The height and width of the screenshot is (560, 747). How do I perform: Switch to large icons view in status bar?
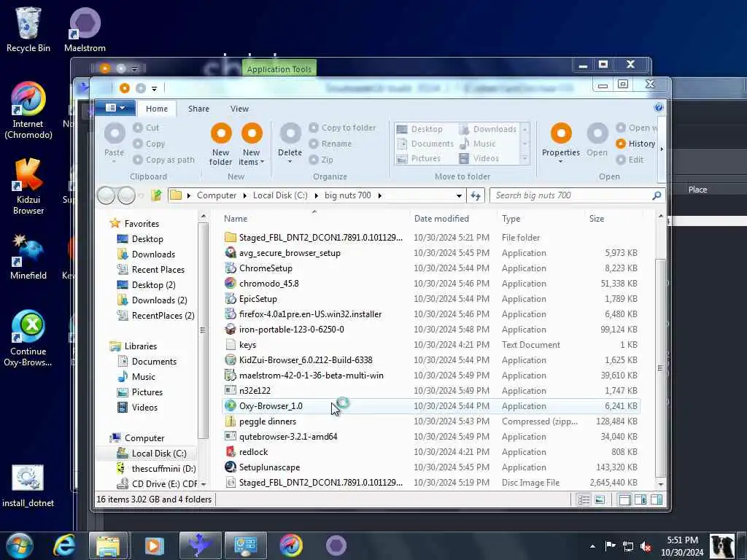[x=600, y=499]
